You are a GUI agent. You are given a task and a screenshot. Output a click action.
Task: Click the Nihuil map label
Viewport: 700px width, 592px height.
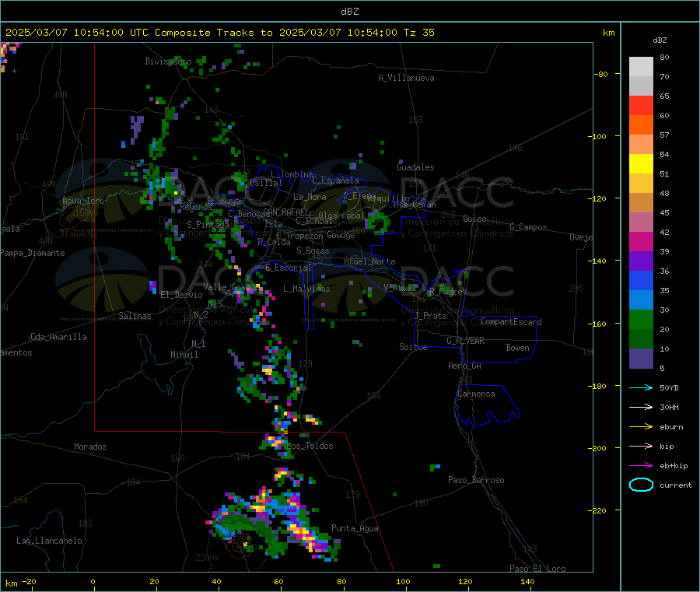[x=184, y=355]
